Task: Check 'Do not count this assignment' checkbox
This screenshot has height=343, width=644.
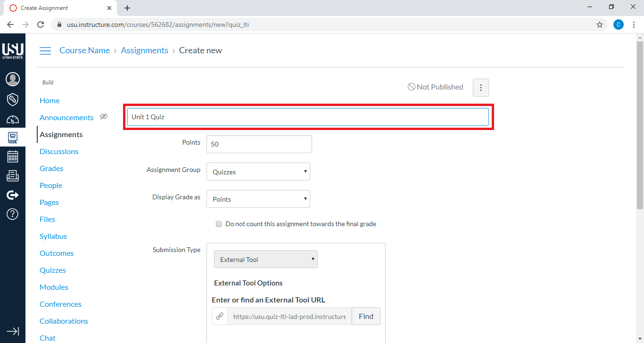Action: pos(219,224)
